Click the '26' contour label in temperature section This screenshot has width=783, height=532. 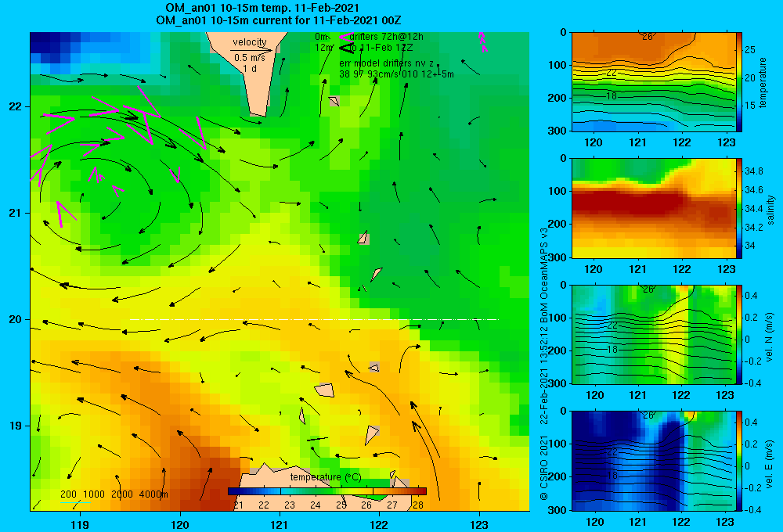648,37
